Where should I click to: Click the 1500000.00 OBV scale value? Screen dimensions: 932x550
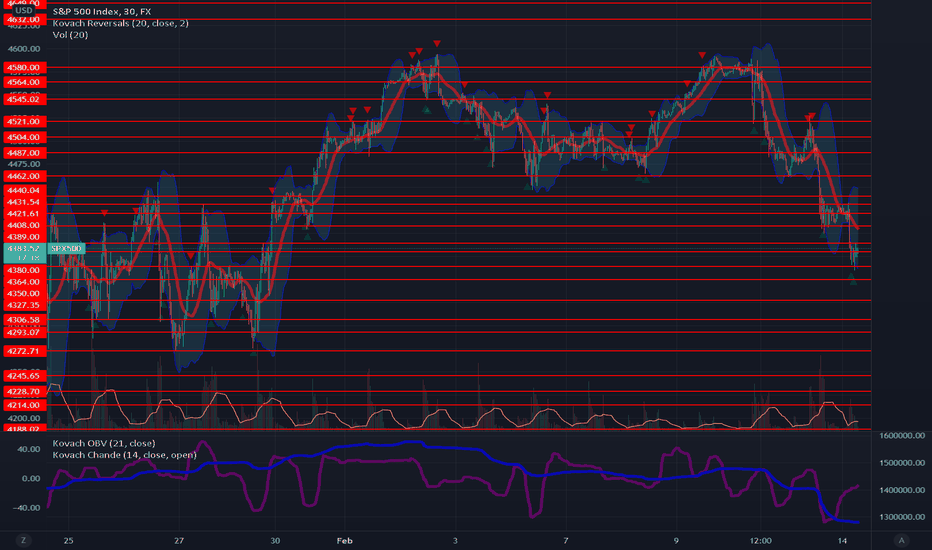tap(902, 463)
